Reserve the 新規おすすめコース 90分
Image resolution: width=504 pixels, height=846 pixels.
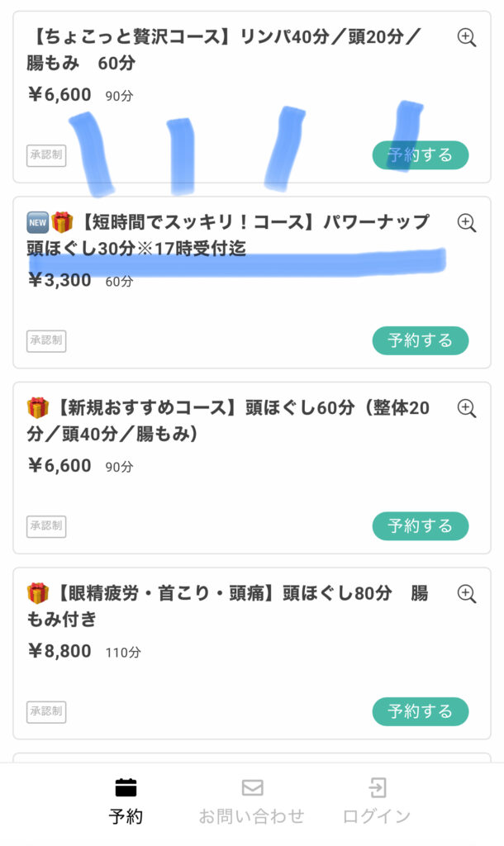(x=420, y=526)
